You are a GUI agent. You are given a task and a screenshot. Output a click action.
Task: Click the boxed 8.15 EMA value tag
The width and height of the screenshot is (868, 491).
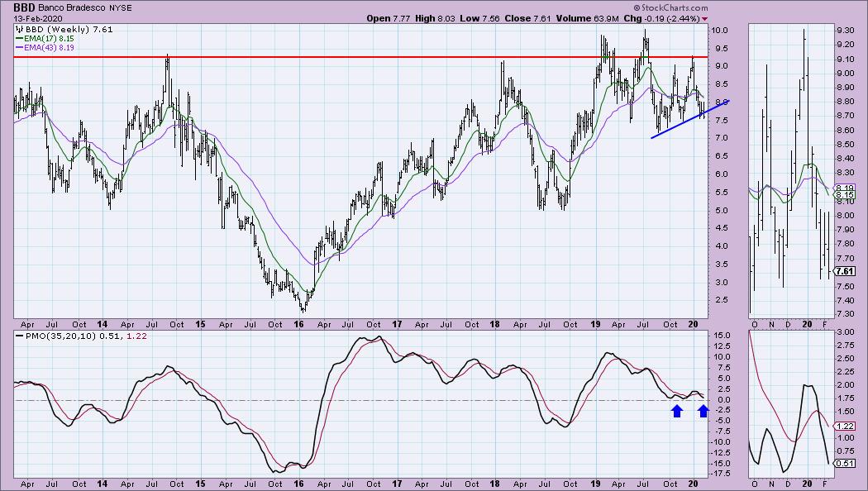[846, 195]
